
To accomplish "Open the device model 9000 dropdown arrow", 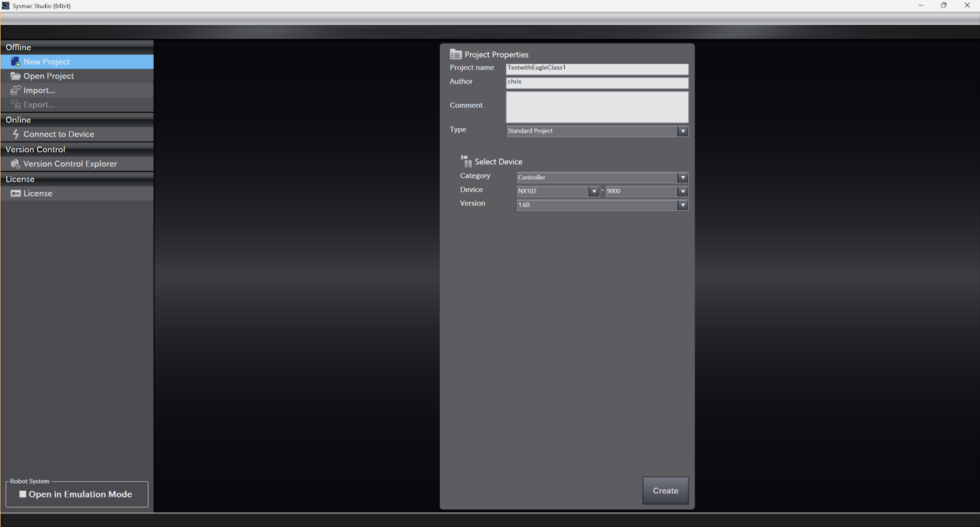I will click(x=683, y=191).
